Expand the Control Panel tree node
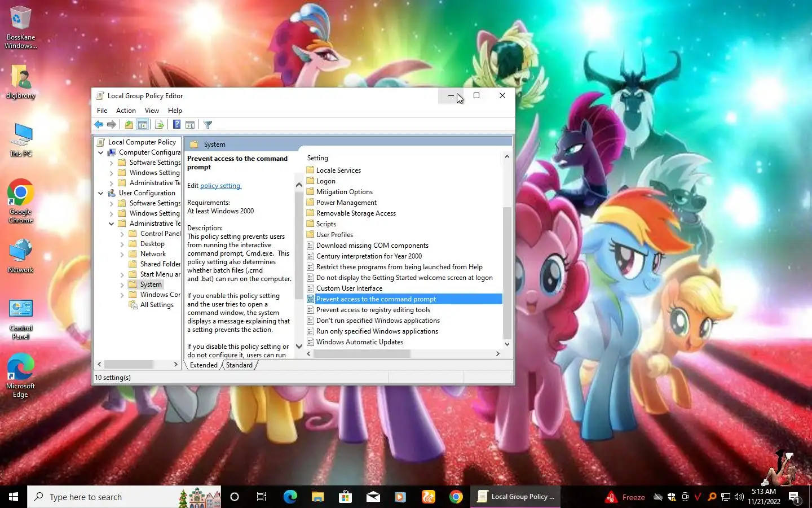812x508 pixels. (122, 234)
